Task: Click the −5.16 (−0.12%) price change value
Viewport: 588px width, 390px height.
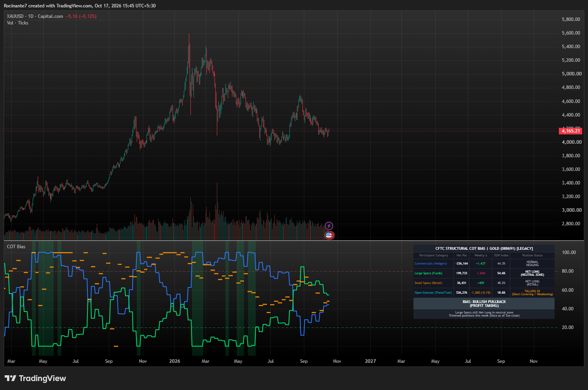Action: point(81,16)
